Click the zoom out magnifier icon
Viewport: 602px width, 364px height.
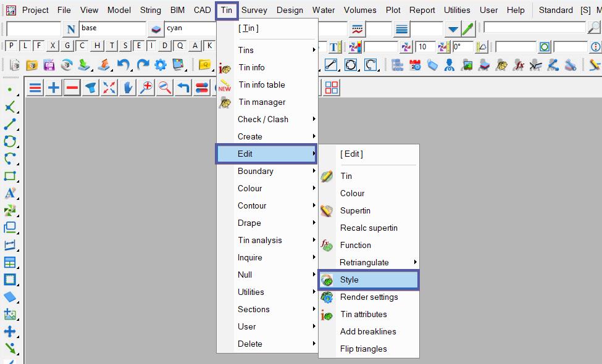[165, 88]
